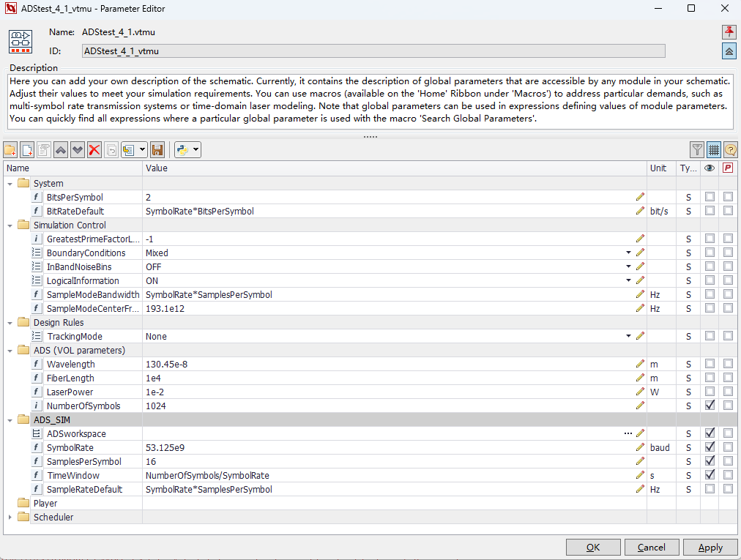The image size is (741, 560).
Task: Click the Cancel button
Action: pos(652,548)
